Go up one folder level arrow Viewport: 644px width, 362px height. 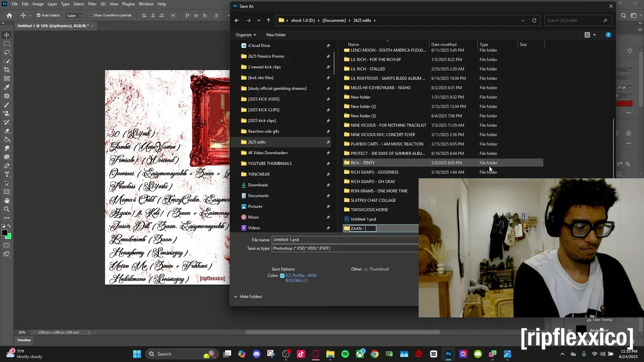[268, 21]
